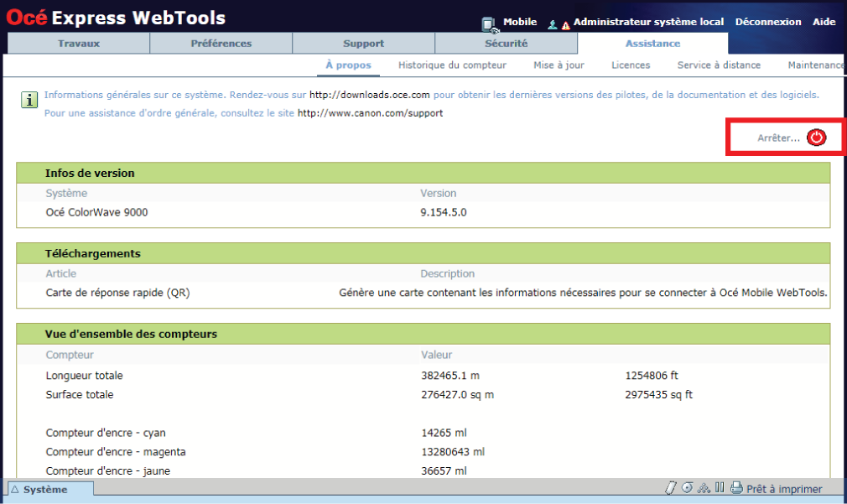The width and height of the screenshot is (847, 504).
Task: Click the media roll icon in status bar
Action: point(687,488)
